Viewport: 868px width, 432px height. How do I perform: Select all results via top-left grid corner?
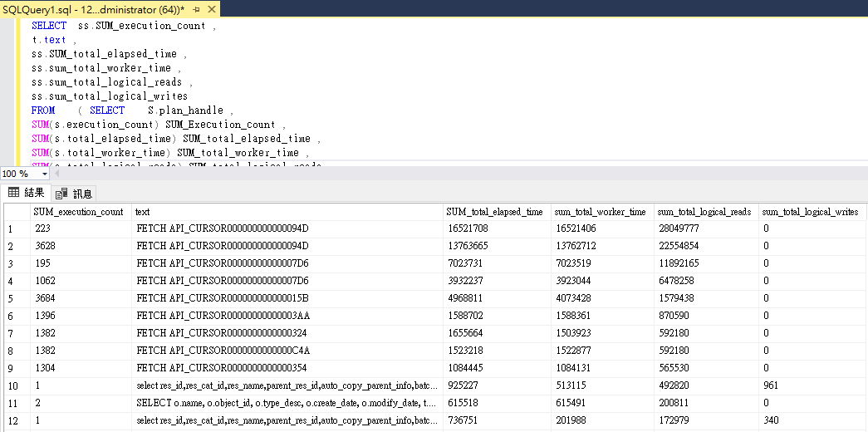tap(16, 212)
